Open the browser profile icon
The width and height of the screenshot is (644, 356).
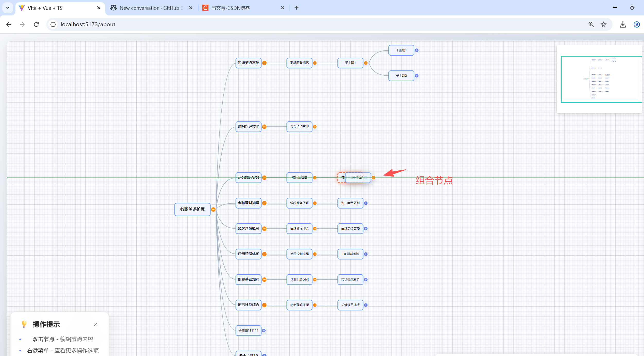[637, 24]
